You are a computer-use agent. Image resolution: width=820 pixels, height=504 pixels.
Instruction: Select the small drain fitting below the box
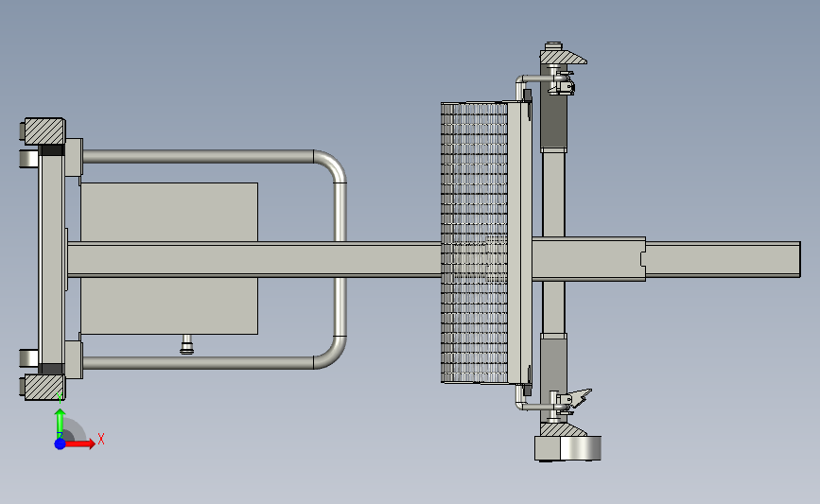[x=186, y=345]
